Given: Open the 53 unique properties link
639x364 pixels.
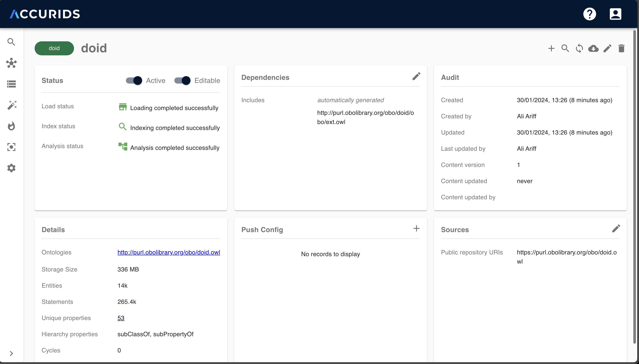Looking at the screenshot, I should click(x=121, y=318).
